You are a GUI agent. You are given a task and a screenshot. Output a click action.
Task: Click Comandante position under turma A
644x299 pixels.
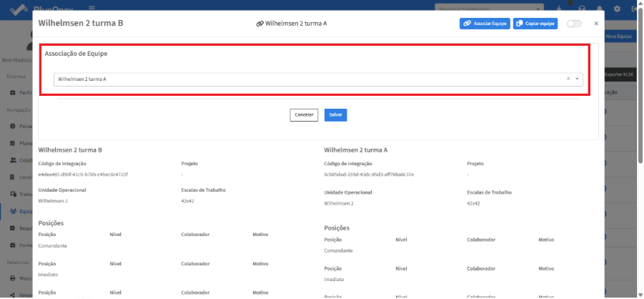tap(338, 251)
